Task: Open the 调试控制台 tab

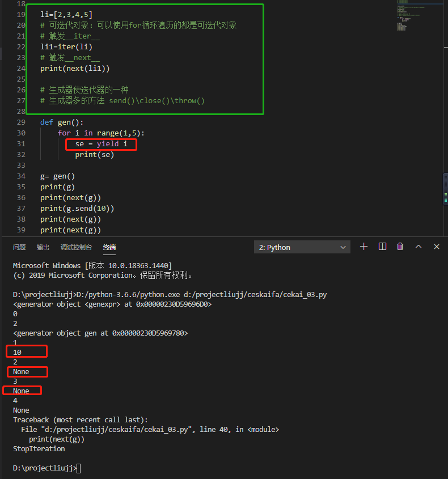Action: coord(76,247)
